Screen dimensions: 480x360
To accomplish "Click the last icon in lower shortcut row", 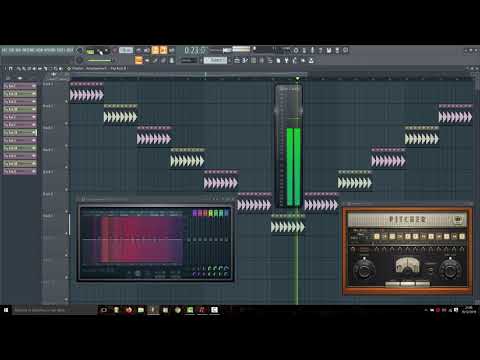I will [311, 61].
